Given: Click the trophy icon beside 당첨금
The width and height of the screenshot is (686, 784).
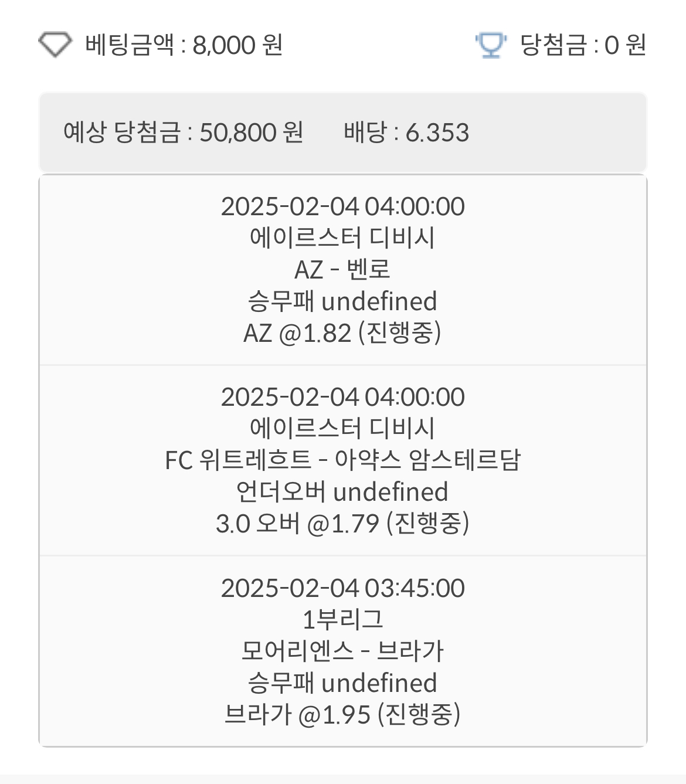Looking at the screenshot, I should [491, 45].
